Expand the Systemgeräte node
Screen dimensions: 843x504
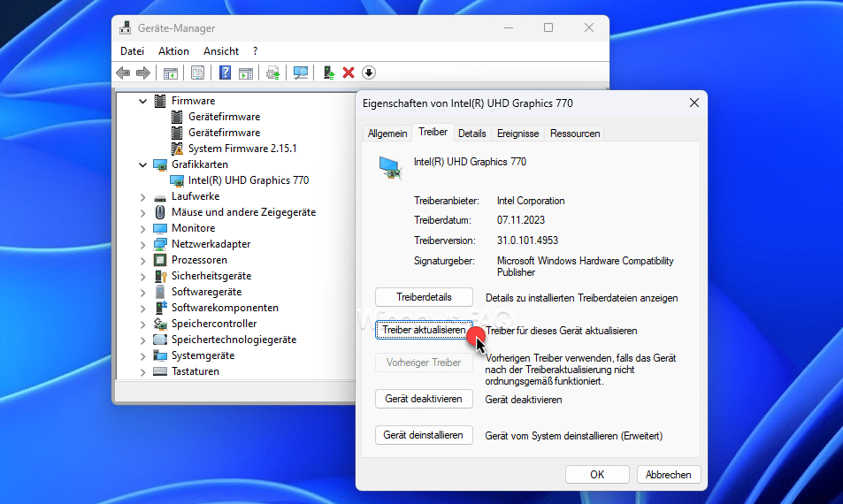click(x=142, y=356)
